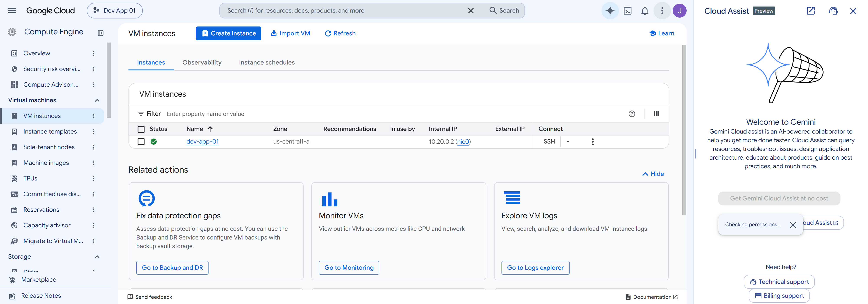Viewport: 868px width, 304px height.
Task: Open three-dot menu beside Instance templates
Action: tap(94, 131)
